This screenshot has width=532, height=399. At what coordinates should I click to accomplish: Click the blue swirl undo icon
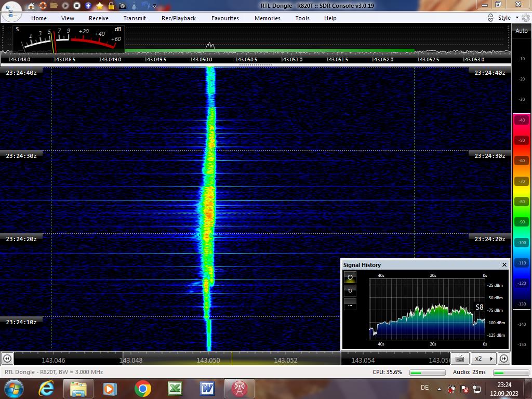point(145,5)
